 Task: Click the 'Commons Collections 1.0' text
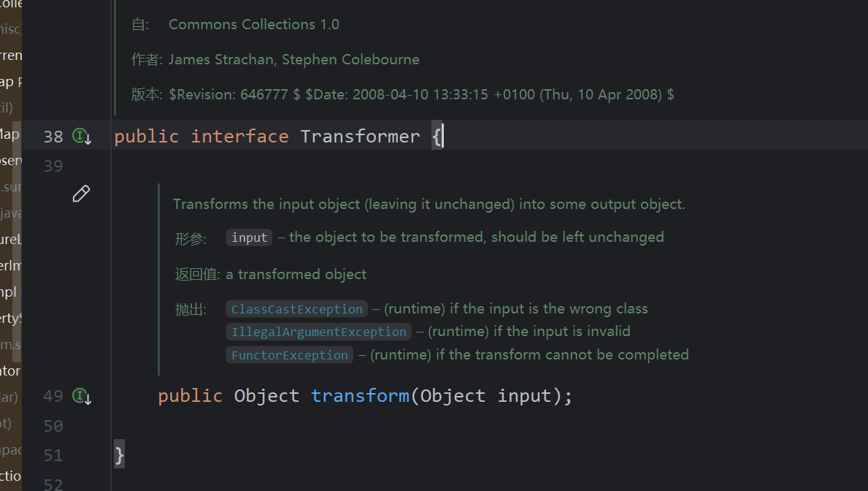(x=253, y=24)
